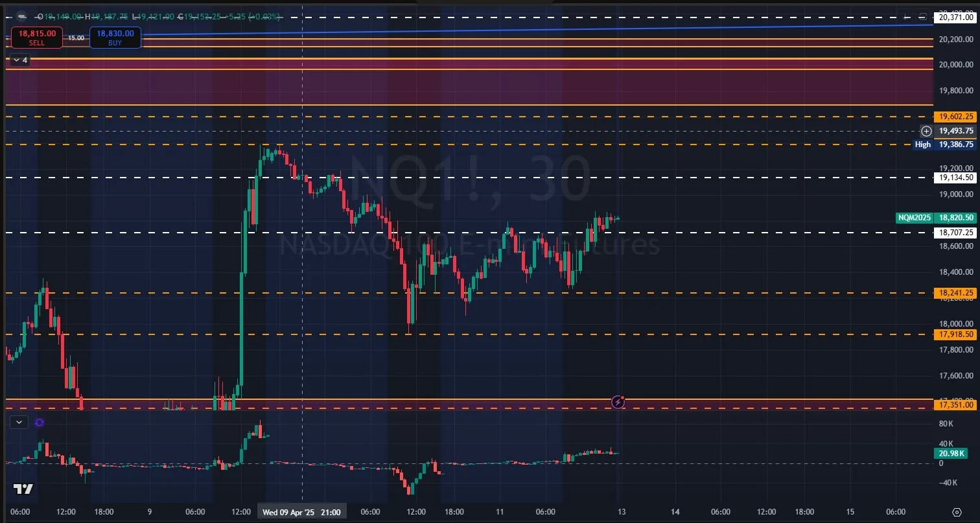Click the orange 19,602.25 price label
The height and width of the screenshot is (523, 980).
point(955,117)
